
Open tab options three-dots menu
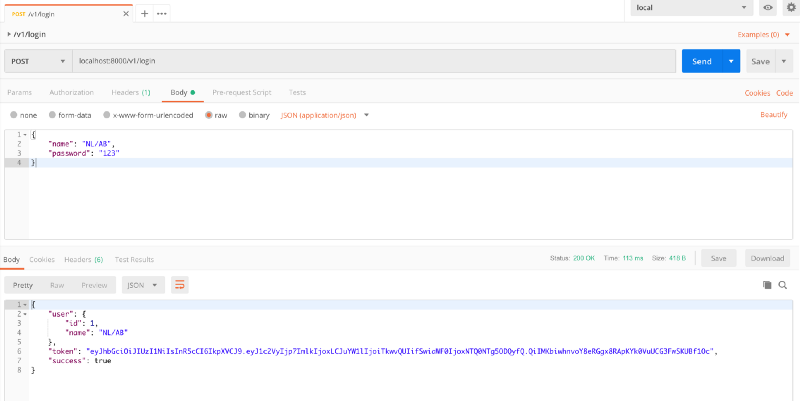coord(162,14)
